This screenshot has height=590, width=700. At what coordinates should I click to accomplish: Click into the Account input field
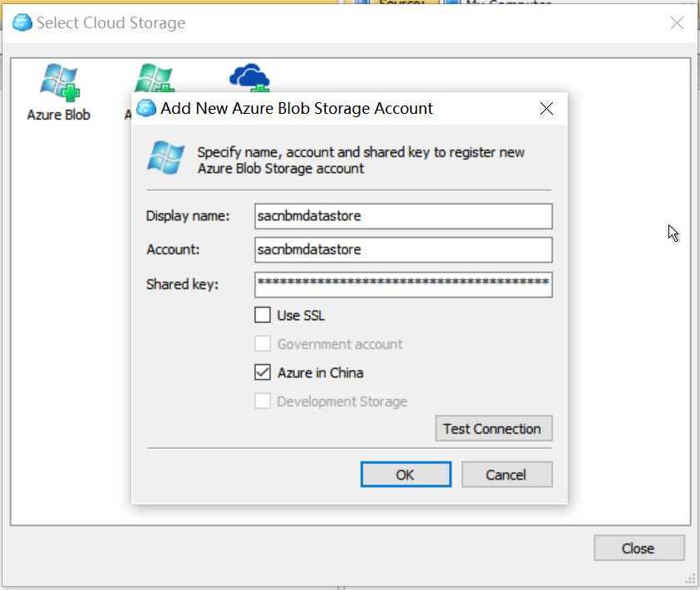coord(403,250)
